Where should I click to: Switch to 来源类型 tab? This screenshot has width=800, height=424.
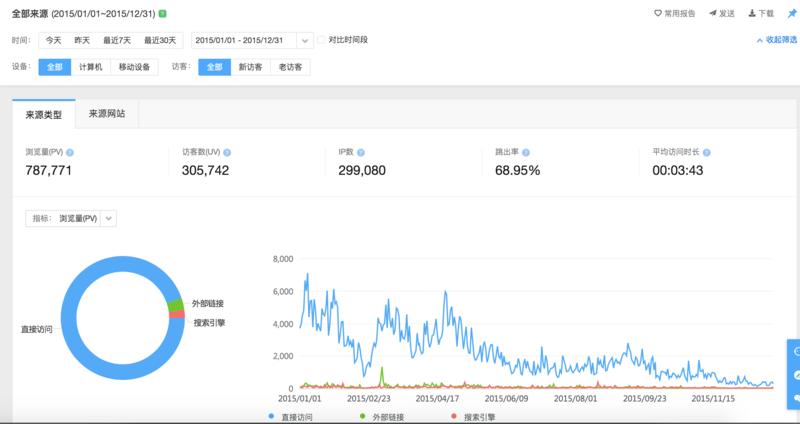pos(44,114)
